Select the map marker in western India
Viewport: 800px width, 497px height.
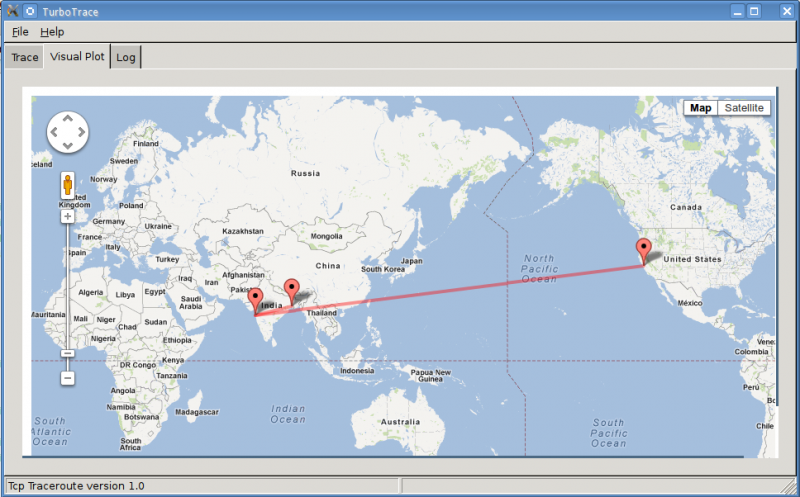point(255,299)
